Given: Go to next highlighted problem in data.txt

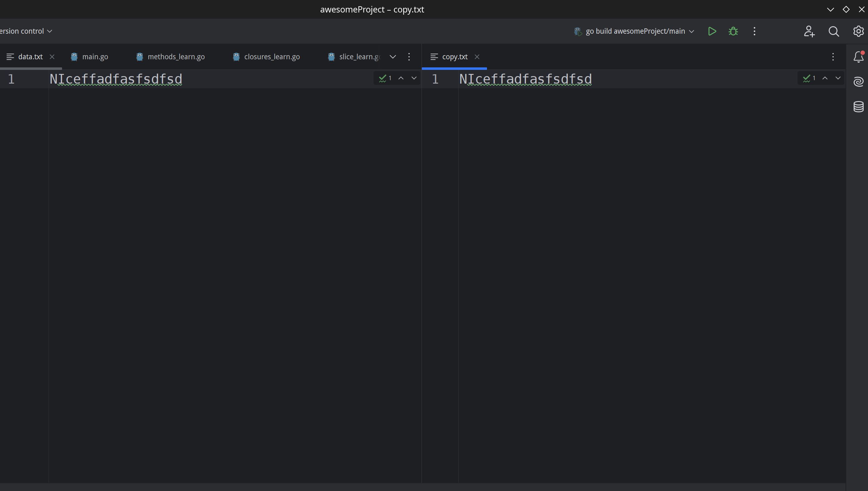Looking at the screenshot, I should [x=414, y=78].
